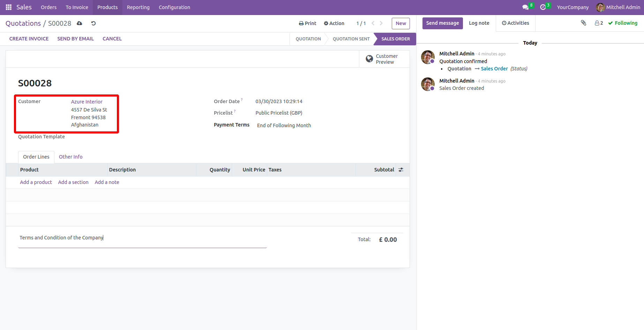Toggle the Following subscription
Screen dimensions: 644x330
click(x=623, y=23)
